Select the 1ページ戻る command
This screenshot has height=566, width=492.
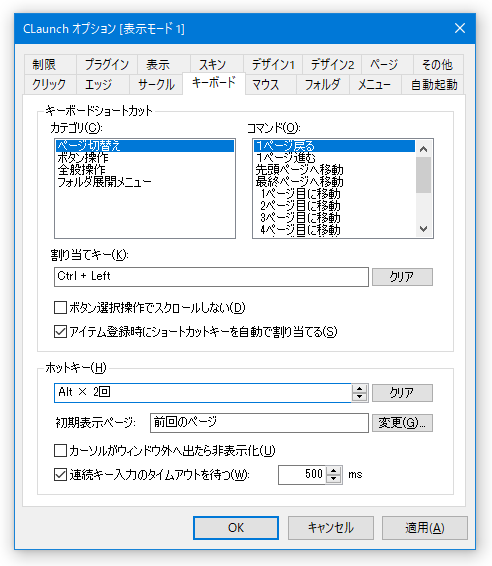[x=334, y=146]
